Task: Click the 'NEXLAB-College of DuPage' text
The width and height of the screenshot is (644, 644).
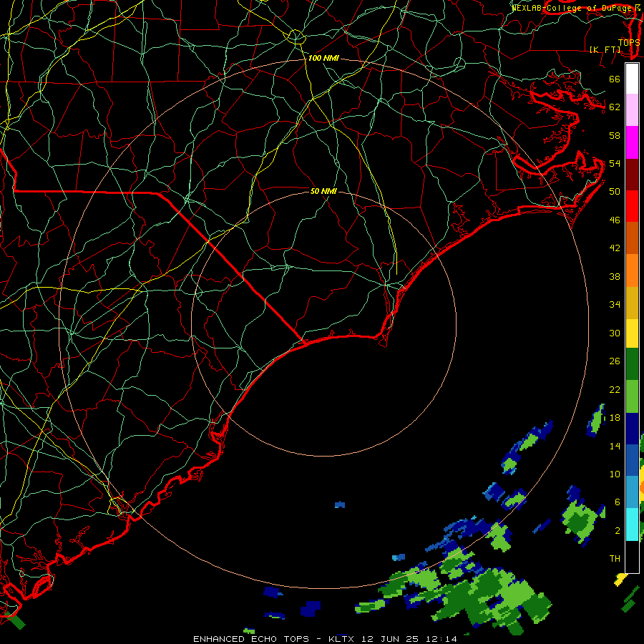Action: coord(572,8)
